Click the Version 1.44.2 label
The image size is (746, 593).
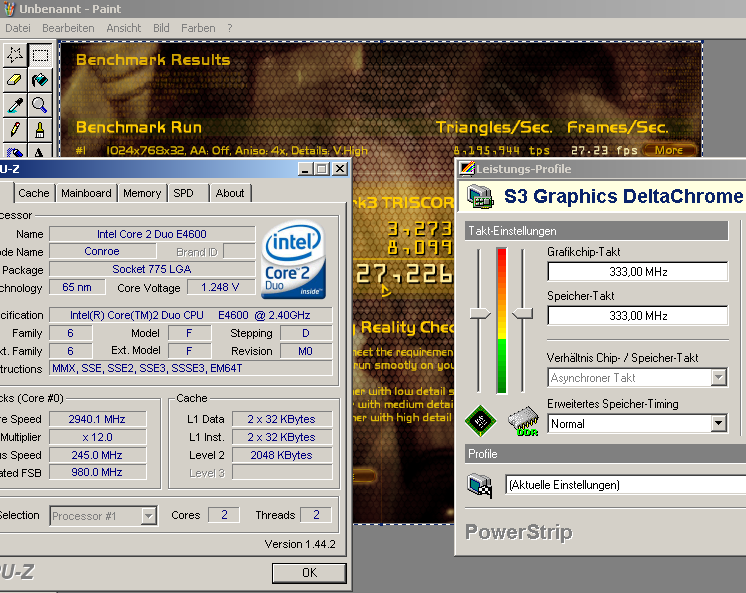tap(300, 544)
